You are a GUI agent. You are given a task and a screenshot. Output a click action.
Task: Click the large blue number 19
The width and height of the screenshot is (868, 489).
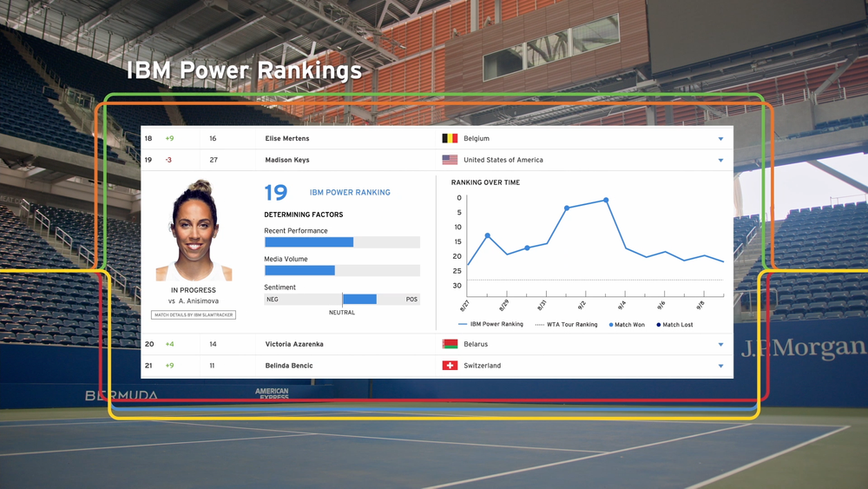[x=276, y=193]
